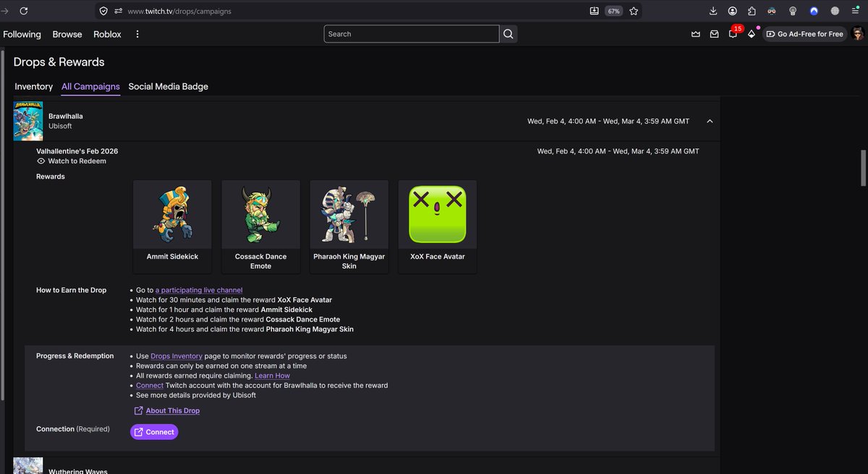The width and height of the screenshot is (868, 474).
Task: Click the gray globe extension icon
Action: click(835, 11)
